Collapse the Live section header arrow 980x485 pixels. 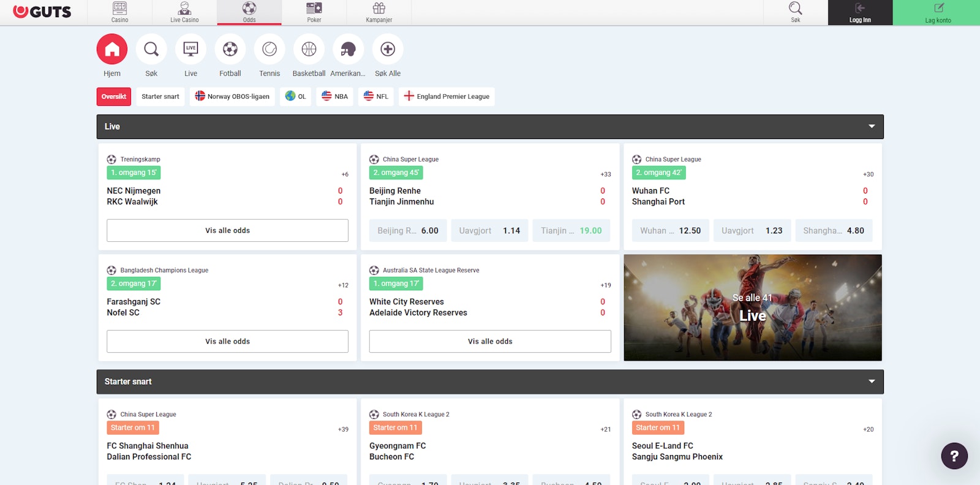(871, 127)
